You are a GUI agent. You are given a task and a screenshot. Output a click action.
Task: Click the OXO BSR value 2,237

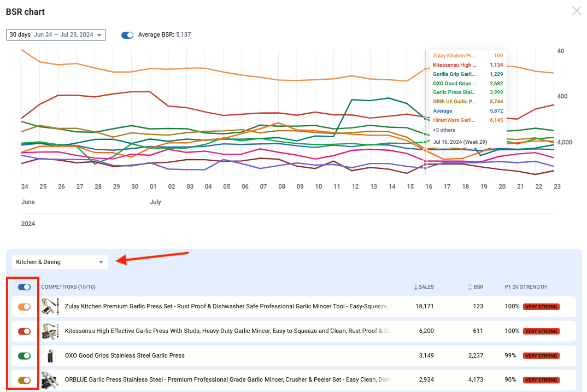pyautogui.click(x=476, y=355)
